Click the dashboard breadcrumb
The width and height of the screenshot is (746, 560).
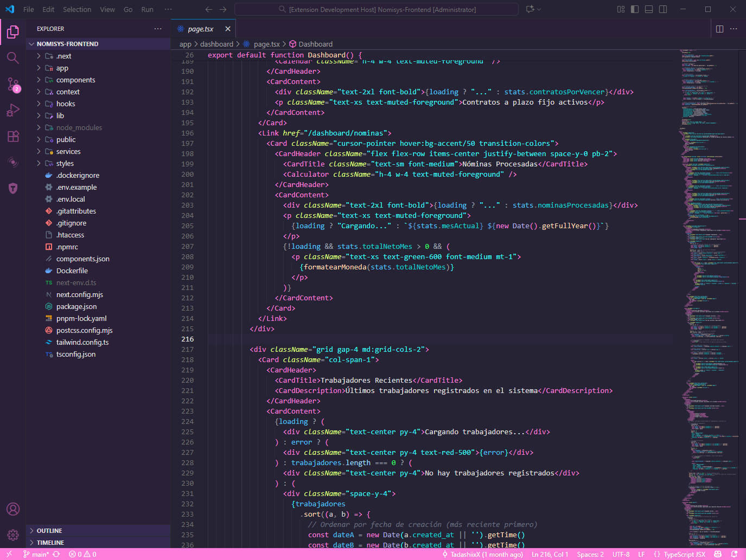(x=216, y=44)
